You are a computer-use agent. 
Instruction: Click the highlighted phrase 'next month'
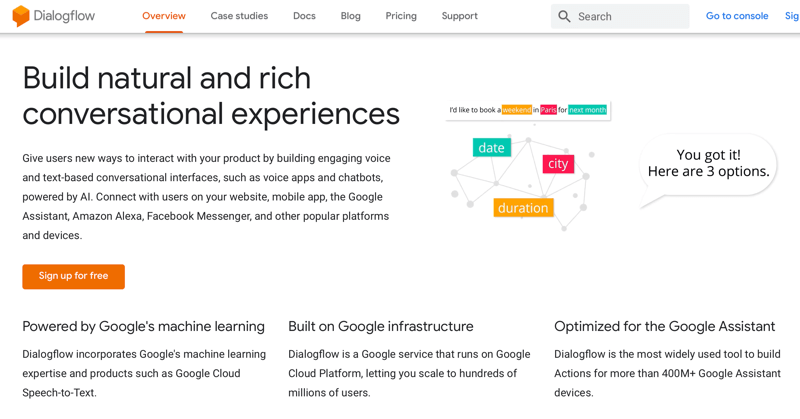coord(588,110)
